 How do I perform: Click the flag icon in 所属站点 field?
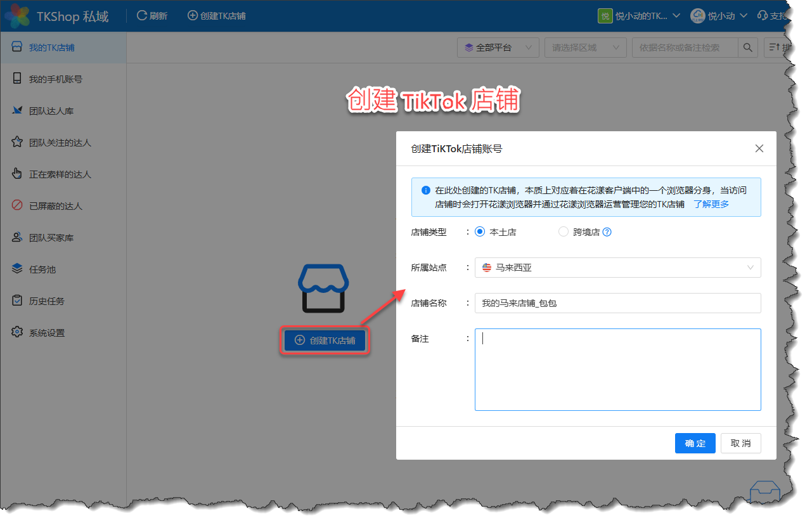(x=487, y=268)
